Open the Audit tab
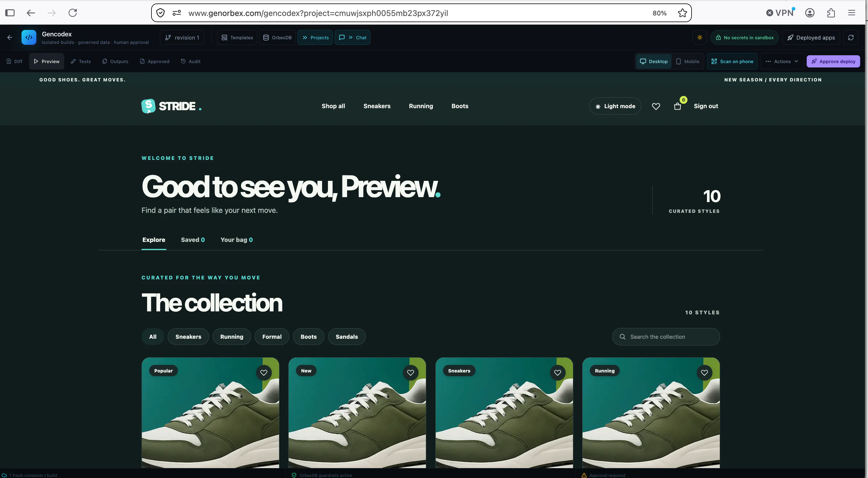The image size is (868, 478). tap(191, 61)
